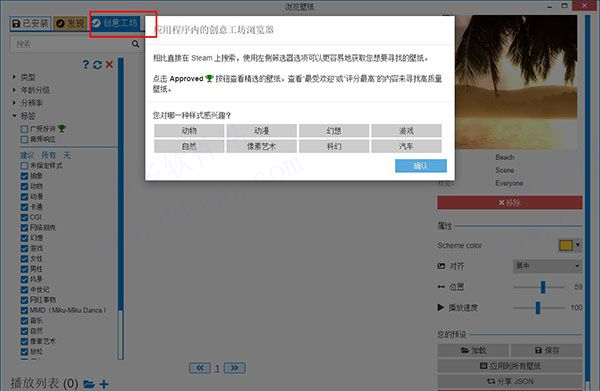
Task: Click the 对齐 alignment icon
Action: click(x=441, y=266)
